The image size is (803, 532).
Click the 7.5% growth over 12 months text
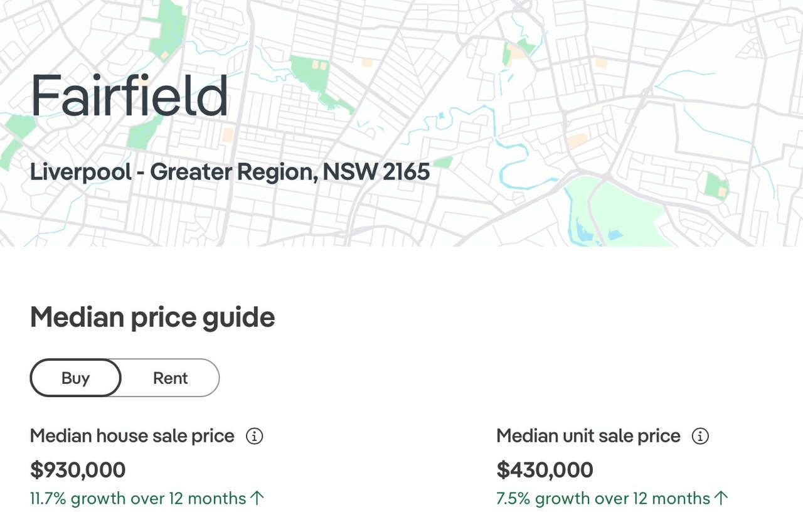tap(604, 498)
